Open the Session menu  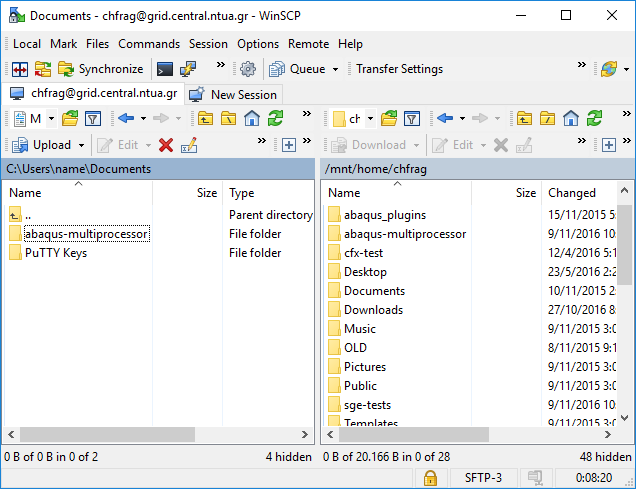208,44
